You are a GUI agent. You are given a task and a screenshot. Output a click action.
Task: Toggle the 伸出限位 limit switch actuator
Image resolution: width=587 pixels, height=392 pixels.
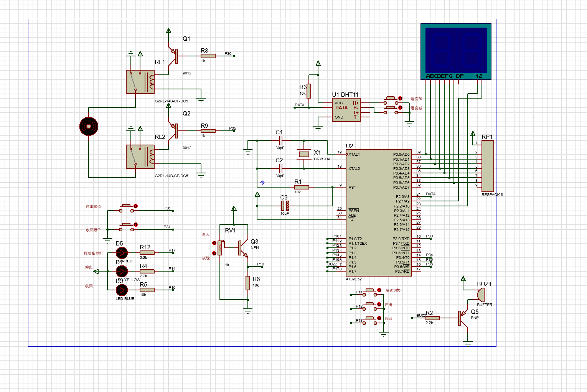pyautogui.click(x=135, y=206)
